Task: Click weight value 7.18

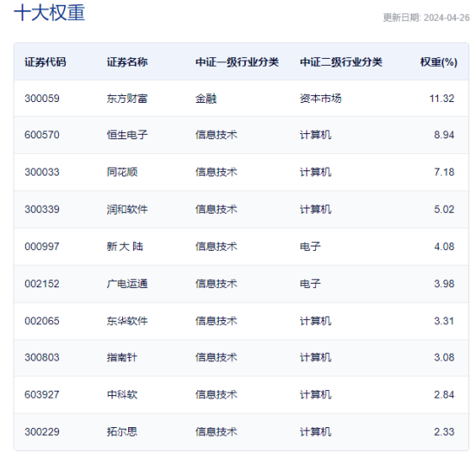Action: click(444, 172)
